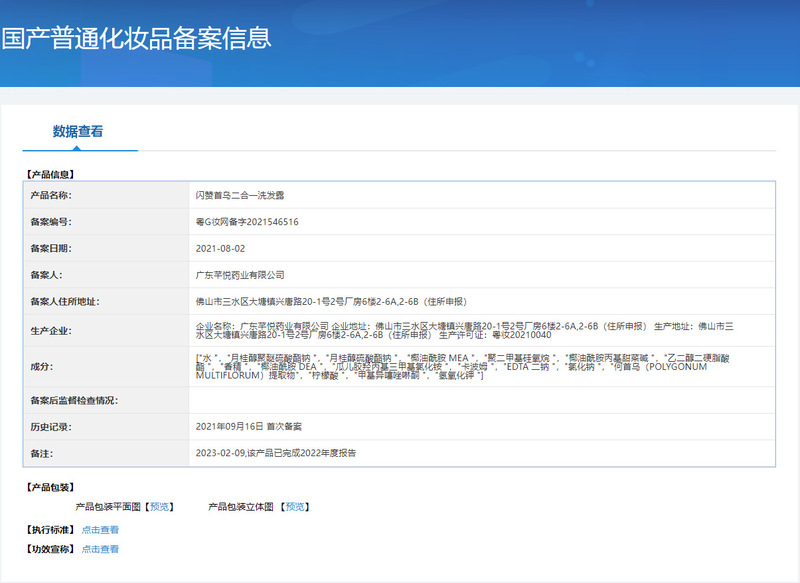Image resolution: width=800 pixels, height=583 pixels.
Task: Select the 生产企业 details text
Action: click(x=465, y=331)
